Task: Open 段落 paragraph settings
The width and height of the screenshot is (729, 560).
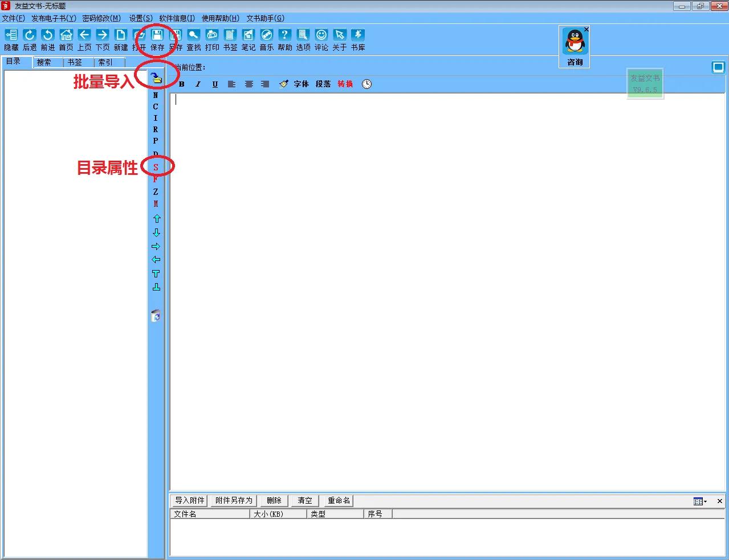Action: (323, 84)
